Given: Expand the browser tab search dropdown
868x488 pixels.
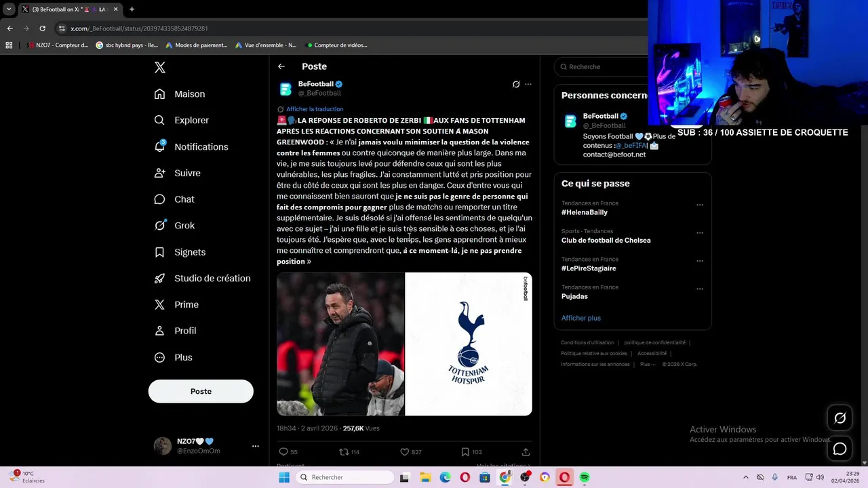Looking at the screenshot, I should (x=9, y=9).
